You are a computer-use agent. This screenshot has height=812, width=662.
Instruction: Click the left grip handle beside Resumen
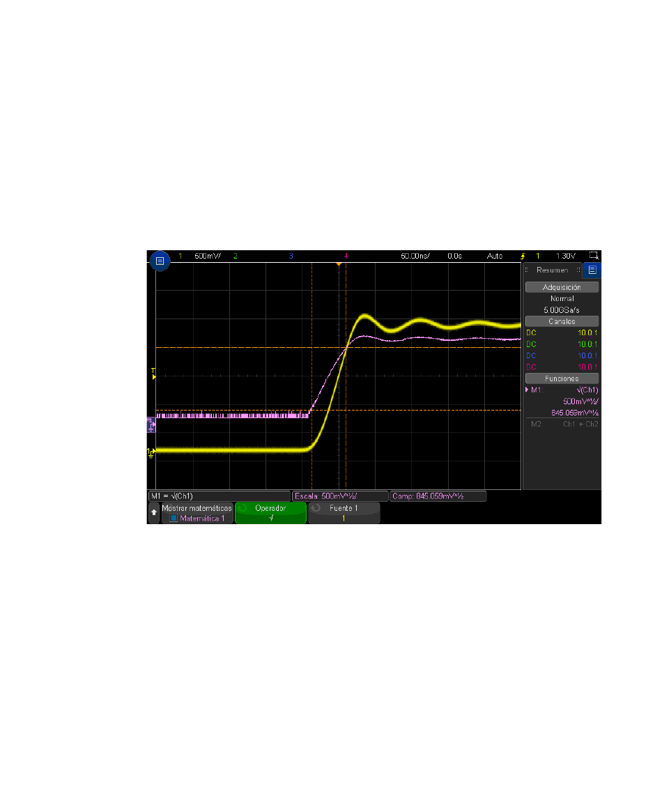coord(526,270)
